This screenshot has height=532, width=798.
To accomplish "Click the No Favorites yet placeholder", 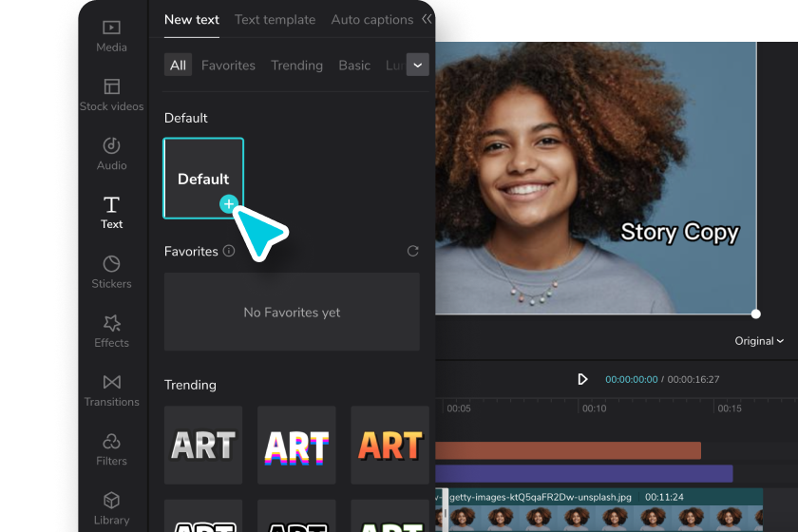I will click(x=292, y=312).
